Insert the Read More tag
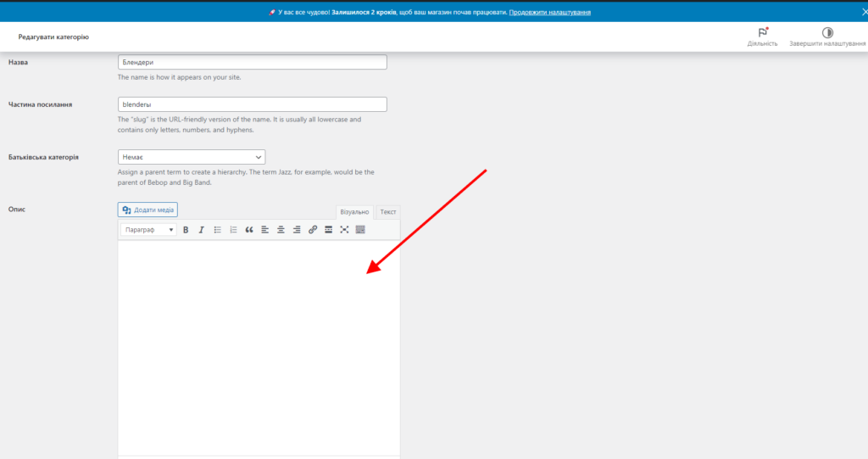The image size is (868, 459). 328,230
